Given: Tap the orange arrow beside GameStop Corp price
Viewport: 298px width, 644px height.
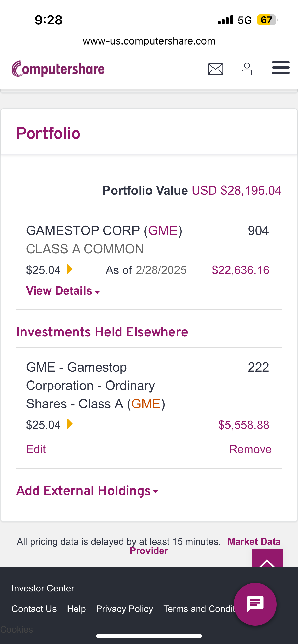Looking at the screenshot, I should click(x=70, y=269).
